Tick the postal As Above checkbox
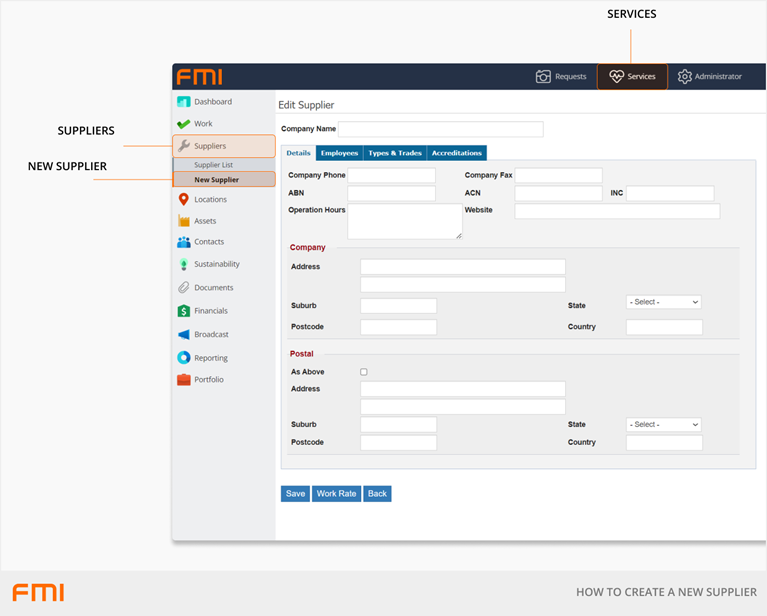Image resolution: width=767 pixels, height=616 pixels. point(364,372)
